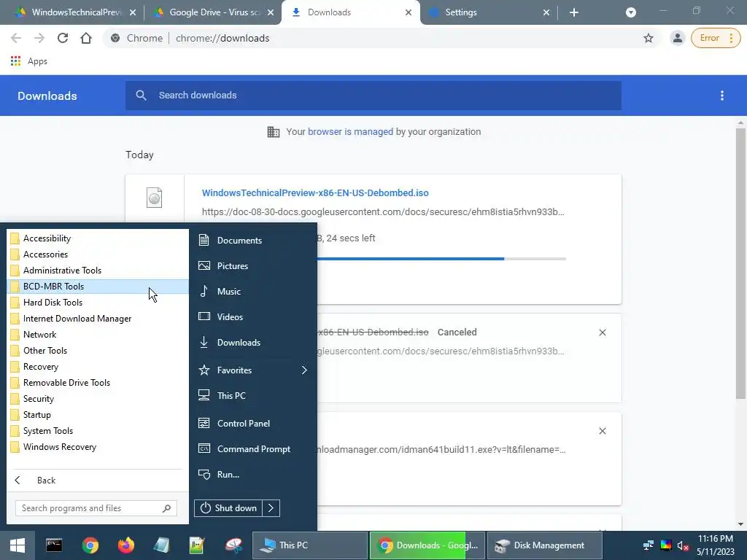Click the Search downloads field
Image resolution: width=747 pixels, height=560 pixels.
(373, 96)
